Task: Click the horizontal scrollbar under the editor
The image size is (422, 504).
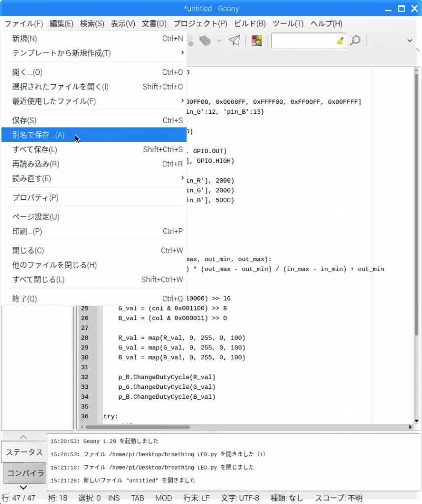Action: click(x=148, y=427)
